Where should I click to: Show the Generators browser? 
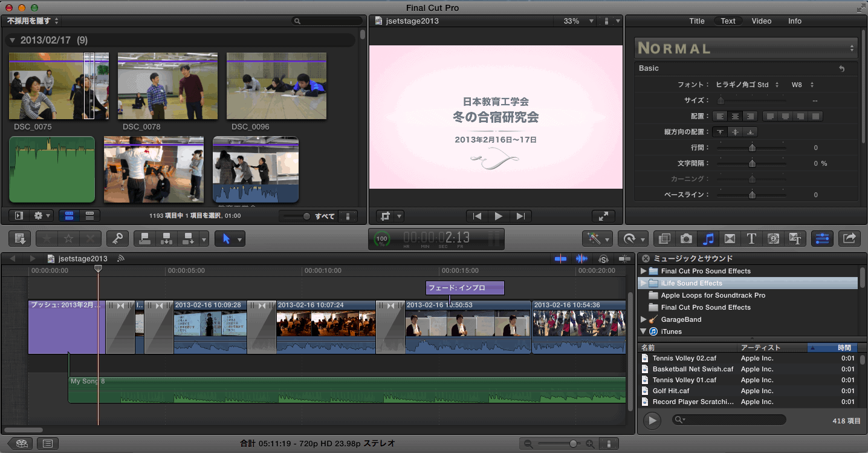pyautogui.click(x=773, y=238)
